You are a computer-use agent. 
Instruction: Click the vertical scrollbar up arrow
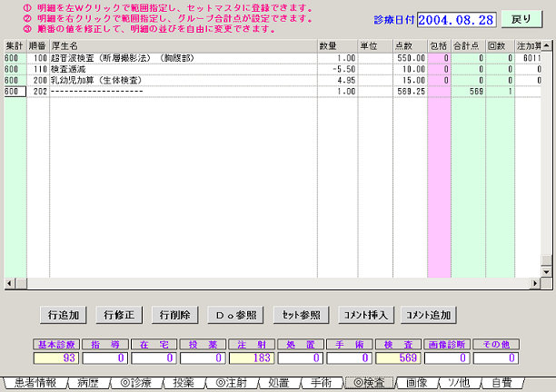point(548,44)
